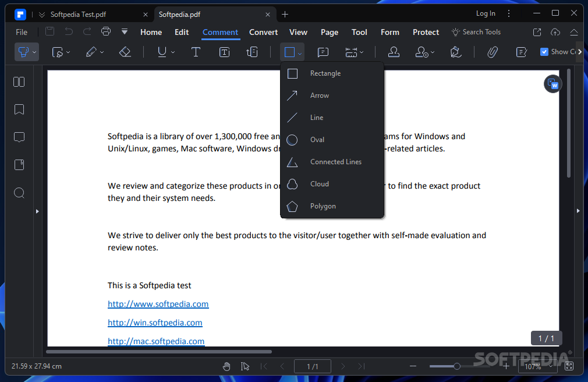Screen dimensions: 588x382
Task: Select the pencil drawing tool
Action: (91, 52)
